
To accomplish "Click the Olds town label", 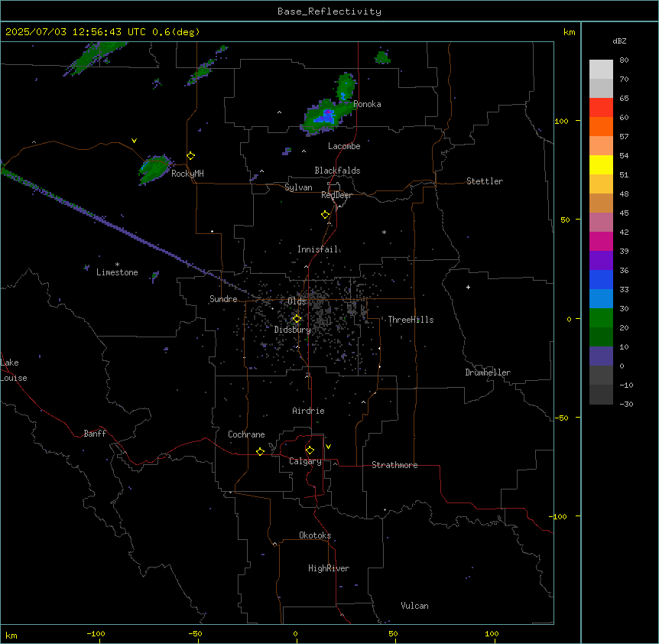I will 297,301.
